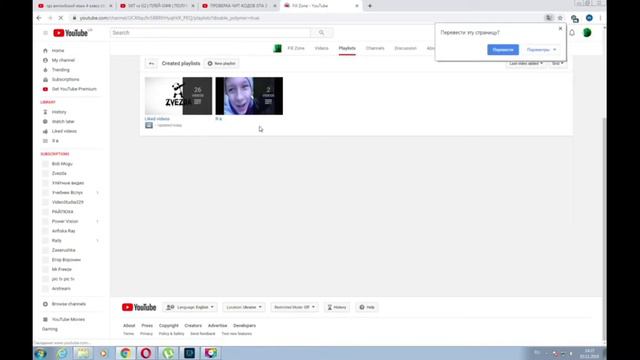The height and width of the screenshot is (360, 640).
Task: Open the Fill Zone channel home tab
Action: (x=296, y=48)
